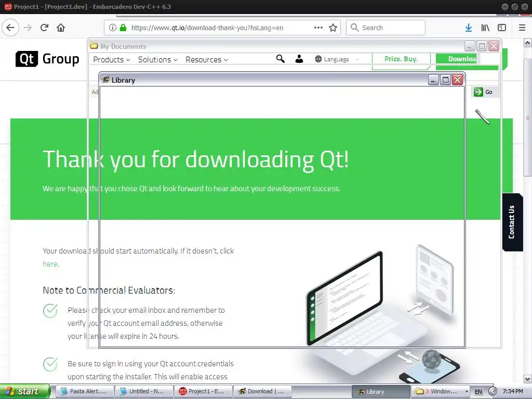Viewport: 532px width, 399px height.
Task: Click the page scrollbar up arrow
Action: 528,43
